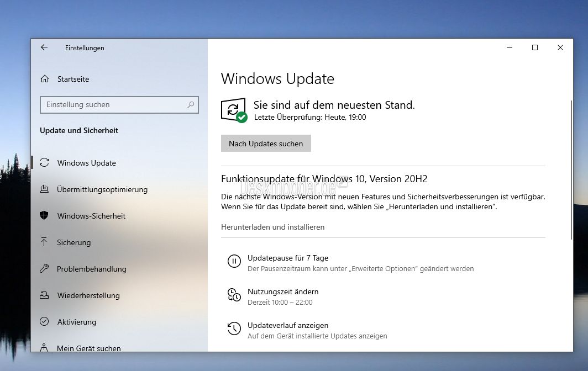Close the Einstellungen window

click(560, 47)
